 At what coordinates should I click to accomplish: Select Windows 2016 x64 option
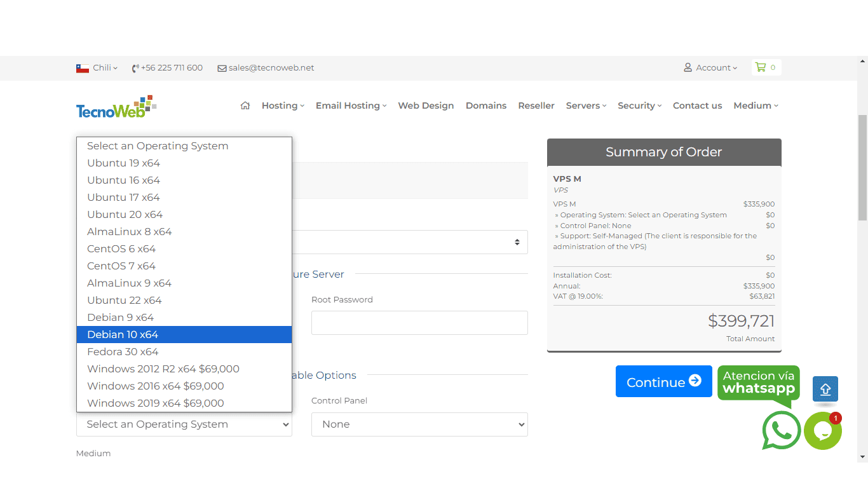(x=184, y=386)
